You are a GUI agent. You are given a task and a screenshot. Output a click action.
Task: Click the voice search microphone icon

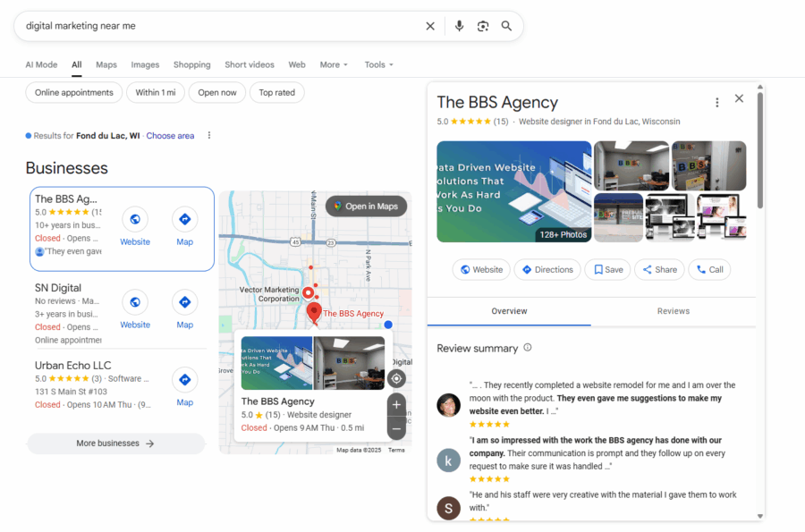point(459,26)
